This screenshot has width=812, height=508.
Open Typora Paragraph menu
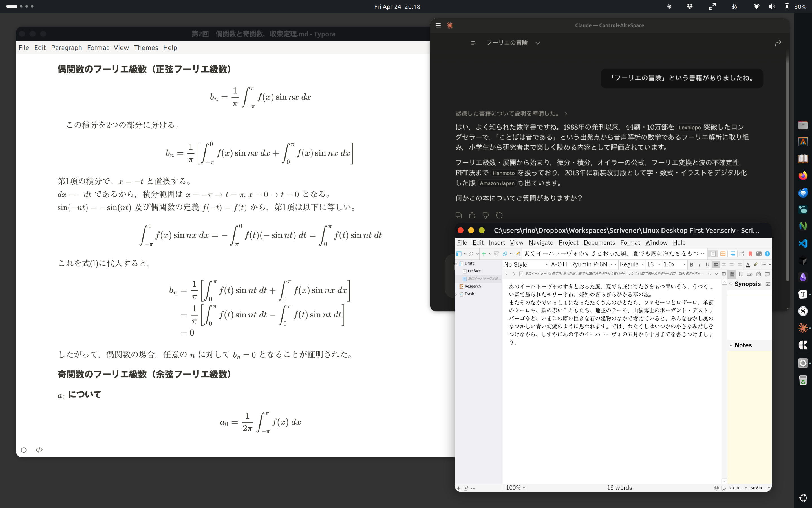tap(67, 48)
